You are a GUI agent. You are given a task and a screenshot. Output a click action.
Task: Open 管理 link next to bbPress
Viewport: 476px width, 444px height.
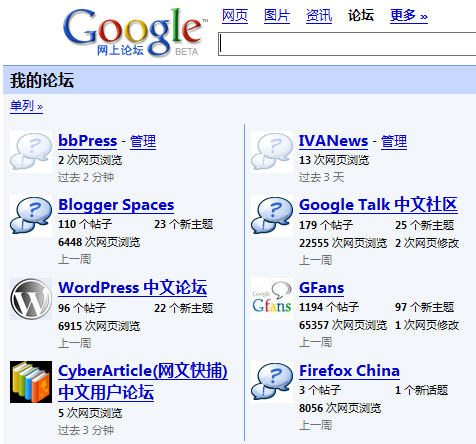[143, 141]
